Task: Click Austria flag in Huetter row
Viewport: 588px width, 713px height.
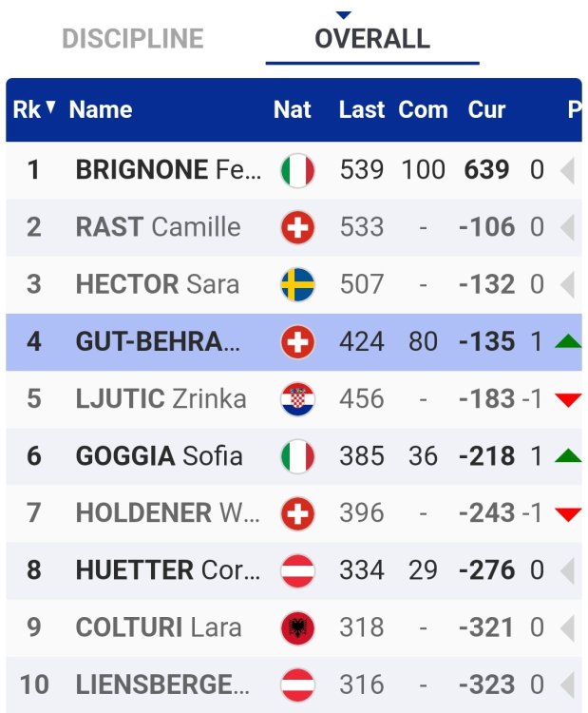Action: (x=297, y=570)
